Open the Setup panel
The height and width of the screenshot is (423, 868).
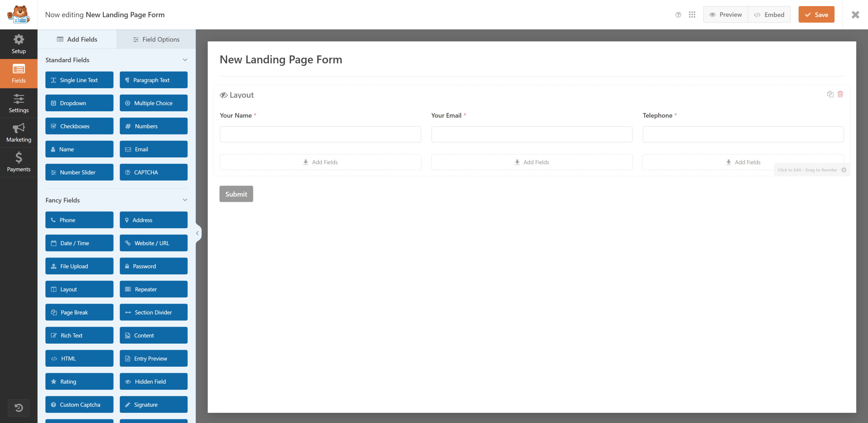point(19,44)
